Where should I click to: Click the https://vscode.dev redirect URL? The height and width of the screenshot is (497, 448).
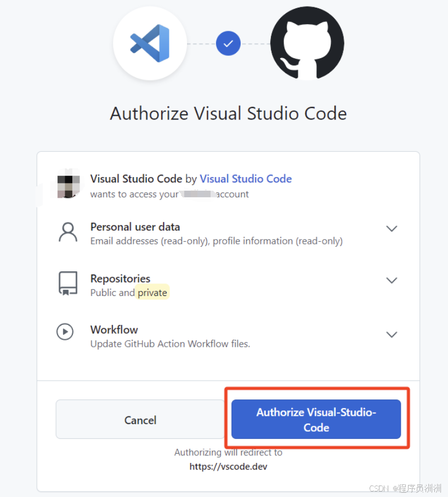pyautogui.click(x=229, y=466)
